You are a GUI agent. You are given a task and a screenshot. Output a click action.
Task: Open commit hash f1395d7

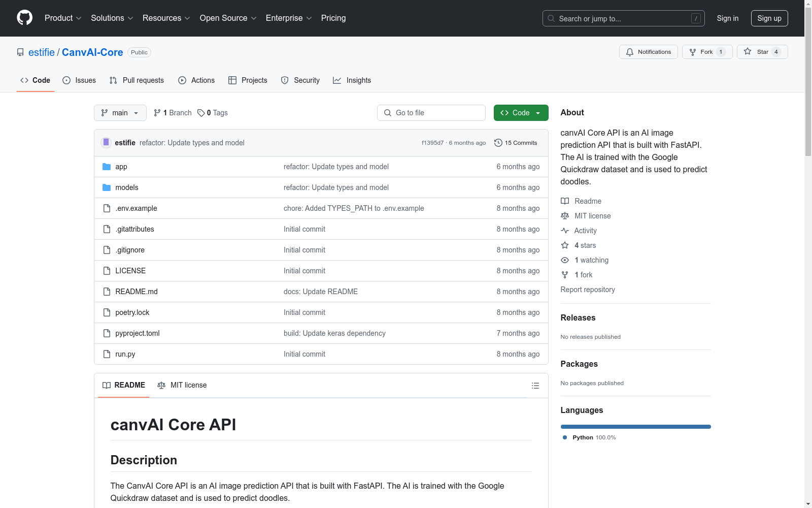point(432,143)
